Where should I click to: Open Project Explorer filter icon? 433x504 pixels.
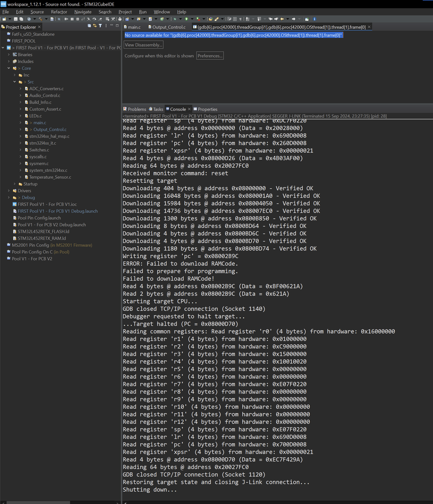(x=100, y=26)
